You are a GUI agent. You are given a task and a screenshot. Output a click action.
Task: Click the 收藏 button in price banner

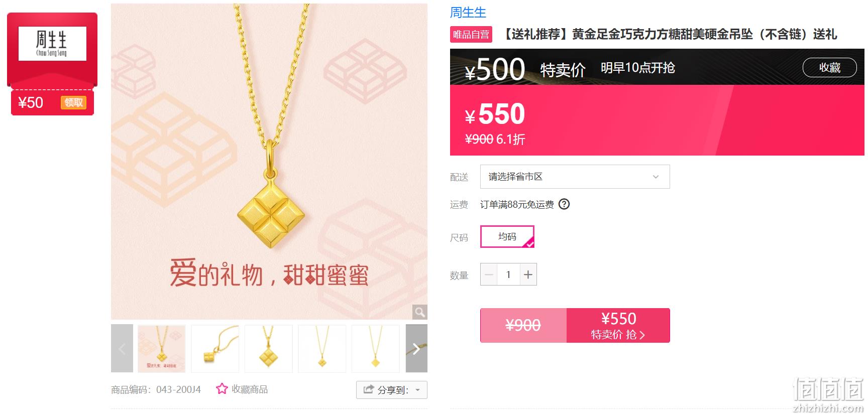click(829, 68)
